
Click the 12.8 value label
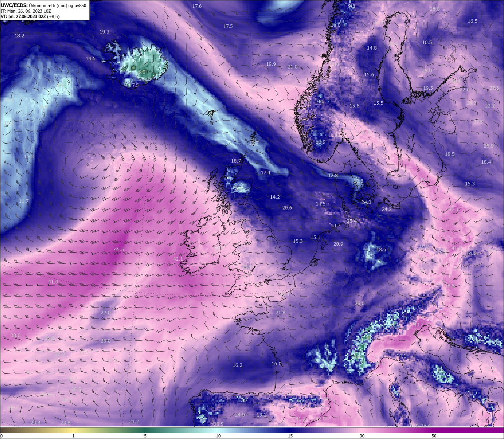pyautogui.click(x=333, y=176)
